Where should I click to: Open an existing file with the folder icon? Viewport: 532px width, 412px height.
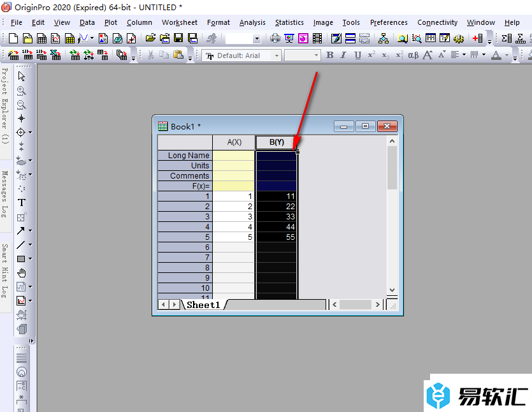click(150, 38)
